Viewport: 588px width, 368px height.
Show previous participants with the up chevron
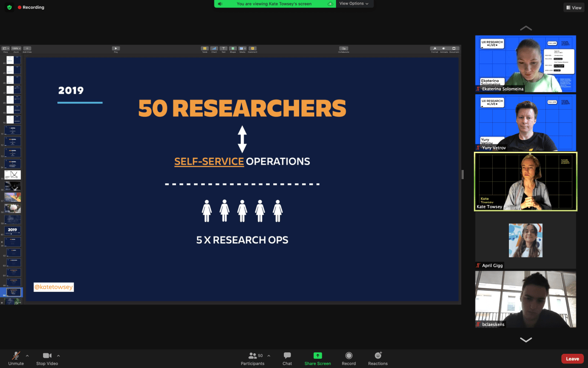click(526, 28)
